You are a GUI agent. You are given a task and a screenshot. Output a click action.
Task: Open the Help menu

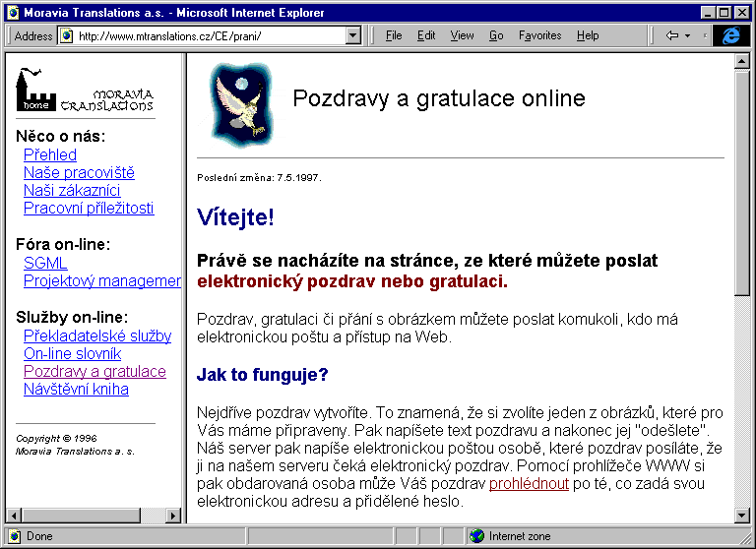point(588,35)
